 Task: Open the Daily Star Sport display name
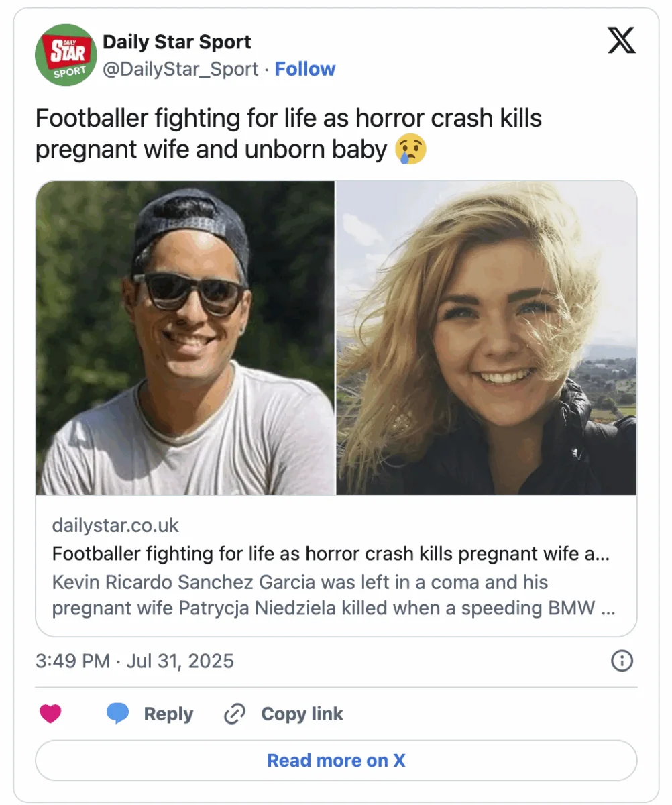[176, 42]
